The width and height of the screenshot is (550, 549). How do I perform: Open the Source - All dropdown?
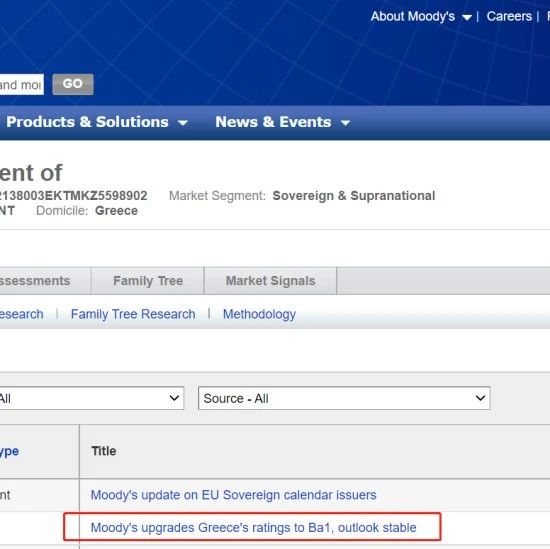coord(344,398)
